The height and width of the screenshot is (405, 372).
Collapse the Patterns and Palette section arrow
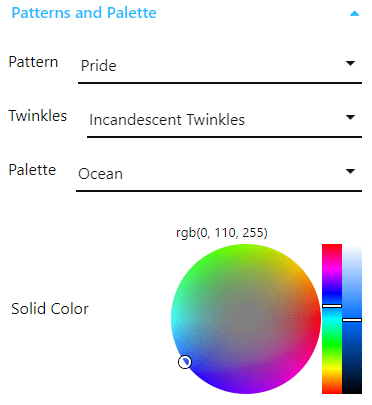click(354, 14)
